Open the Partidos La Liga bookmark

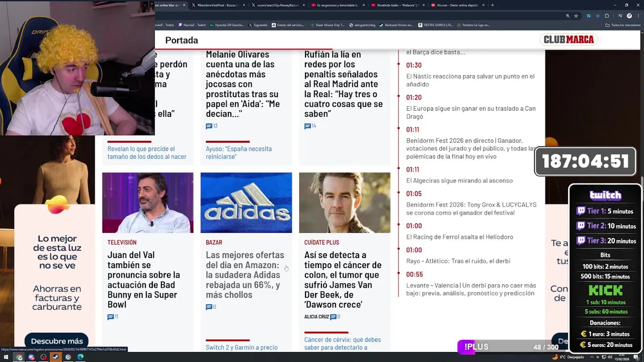tap(473, 25)
